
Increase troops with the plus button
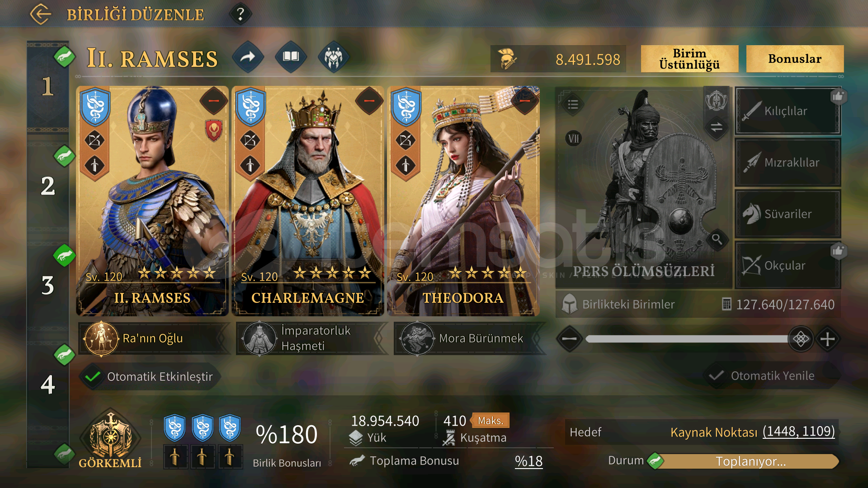pos(828,339)
